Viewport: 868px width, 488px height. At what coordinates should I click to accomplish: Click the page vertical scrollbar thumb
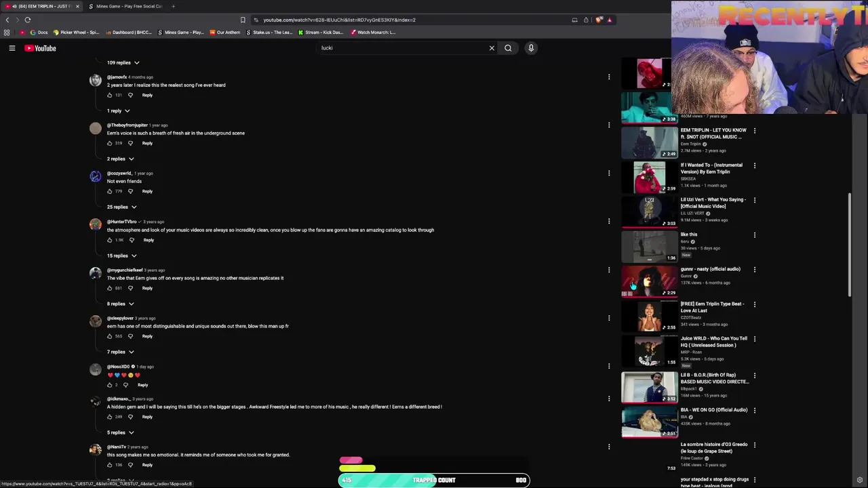[x=850, y=245]
